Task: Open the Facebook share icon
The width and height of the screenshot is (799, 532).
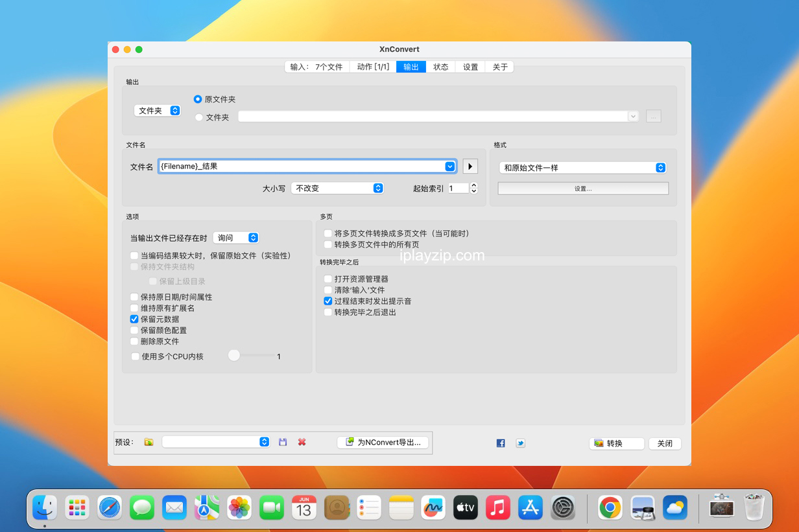Action: [501, 443]
